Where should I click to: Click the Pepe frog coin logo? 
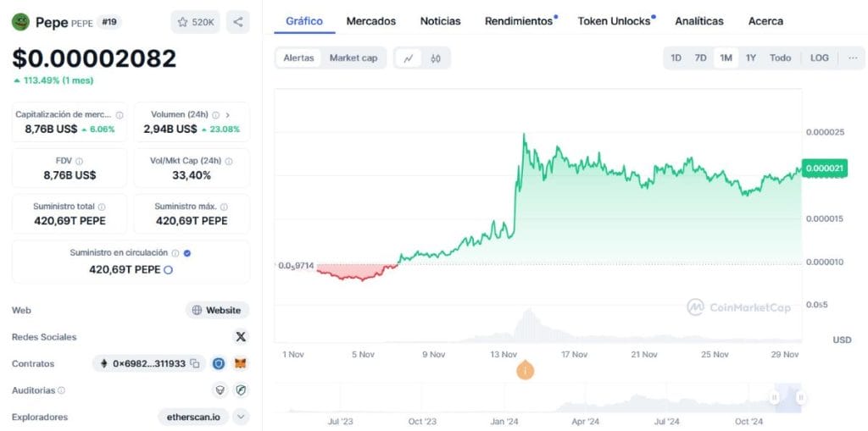tap(20, 22)
